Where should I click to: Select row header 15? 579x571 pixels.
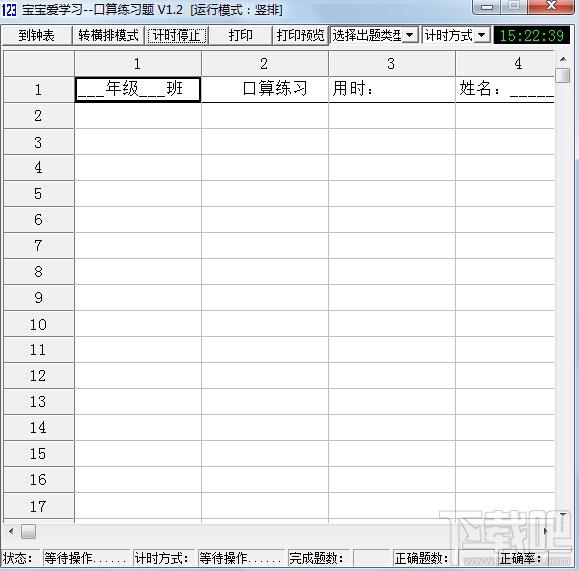[x=38, y=454]
